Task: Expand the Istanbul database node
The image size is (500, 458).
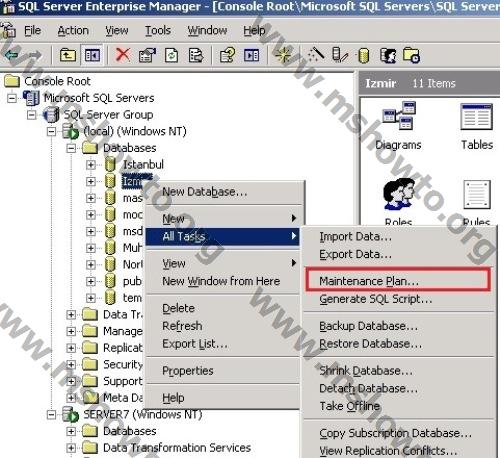Action: (x=91, y=165)
